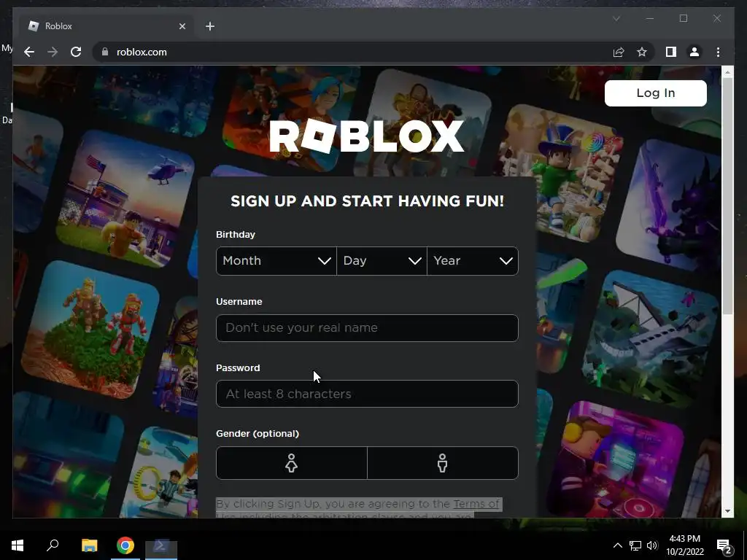Click the ROBLOX logo
Screen dimensions: 747x560
[366, 136]
